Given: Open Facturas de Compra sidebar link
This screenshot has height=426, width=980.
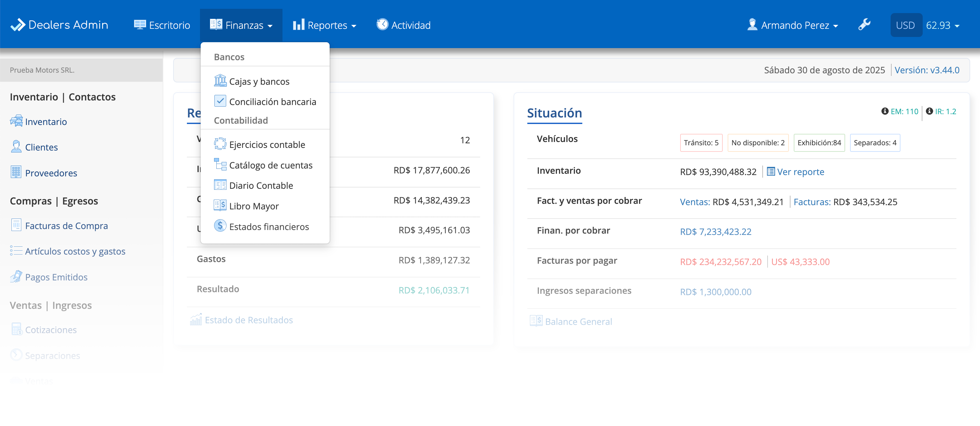Looking at the screenshot, I should point(66,225).
